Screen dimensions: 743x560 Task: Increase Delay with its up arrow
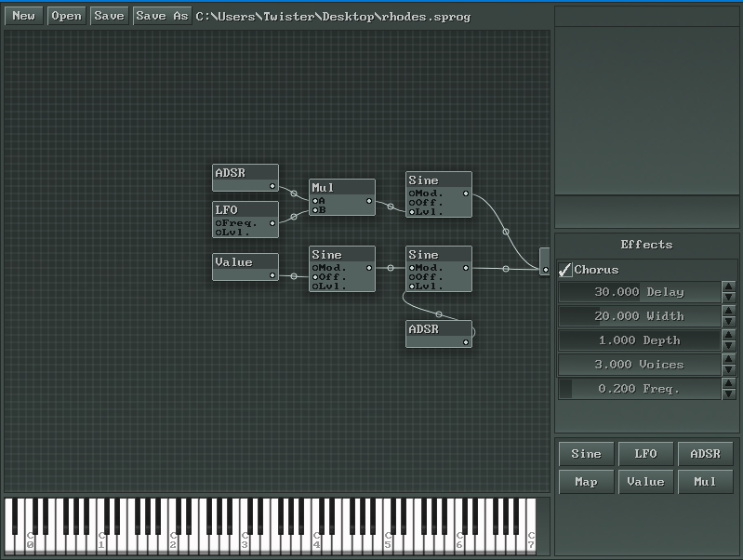(728, 287)
